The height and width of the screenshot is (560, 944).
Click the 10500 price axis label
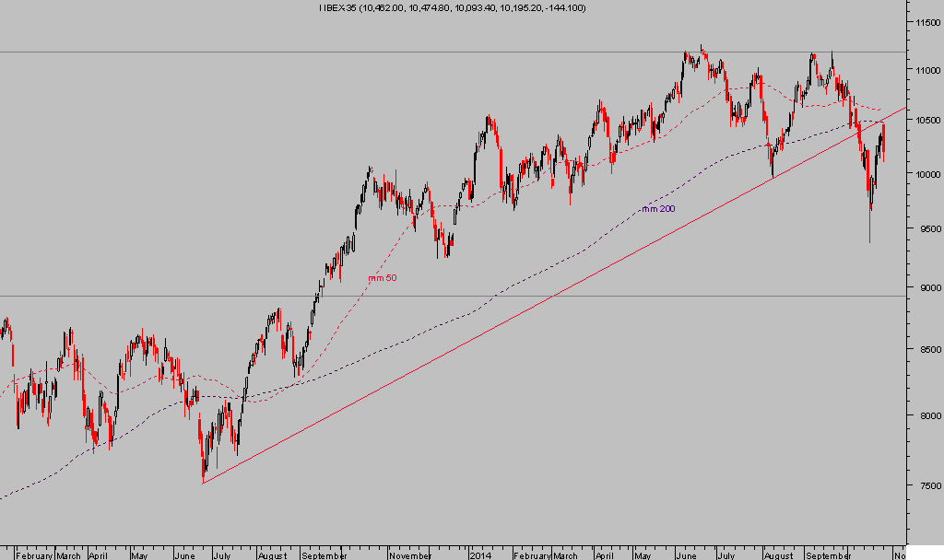pos(926,121)
